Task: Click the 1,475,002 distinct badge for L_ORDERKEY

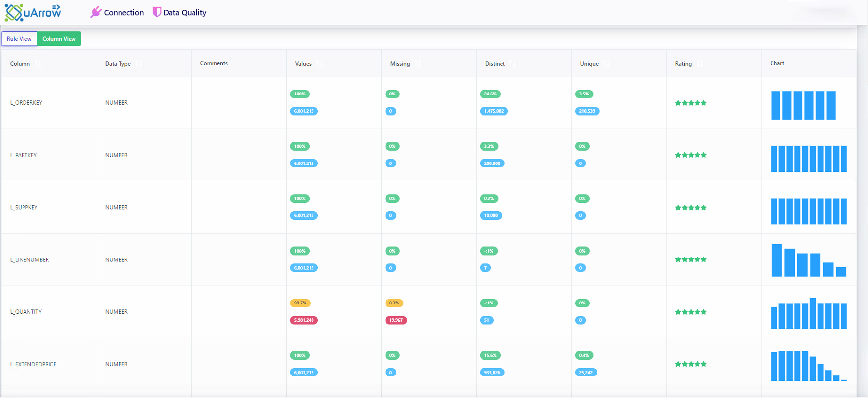Action: (x=494, y=111)
